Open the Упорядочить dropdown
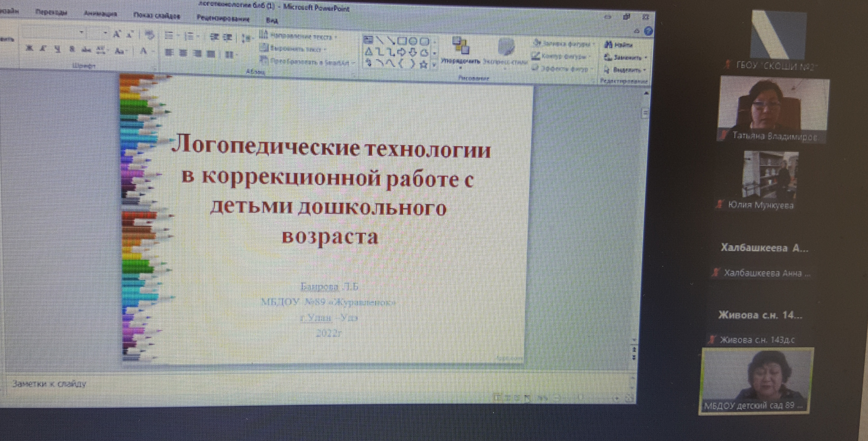The image size is (868, 441). point(460,52)
